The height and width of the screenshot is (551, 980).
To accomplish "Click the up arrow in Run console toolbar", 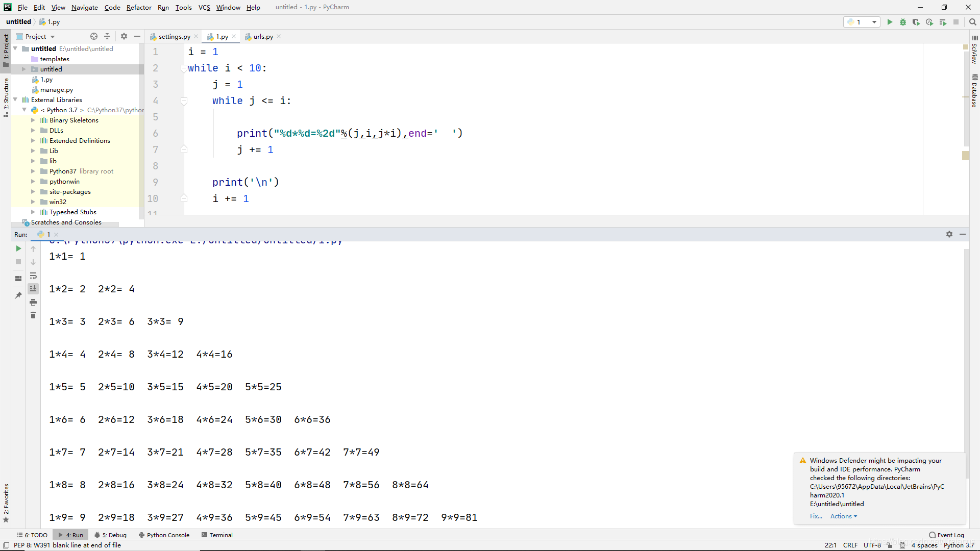I will pos(33,248).
